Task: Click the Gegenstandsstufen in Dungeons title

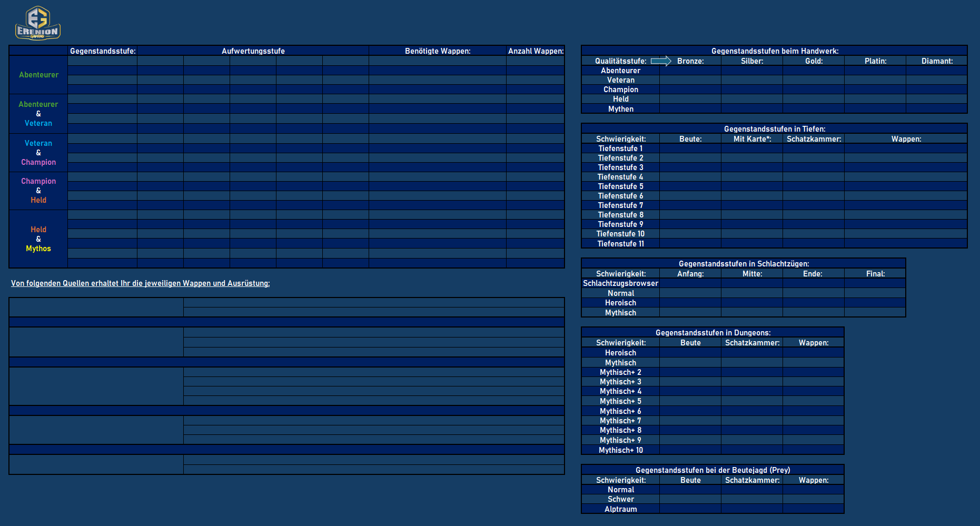Action: [x=712, y=333]
